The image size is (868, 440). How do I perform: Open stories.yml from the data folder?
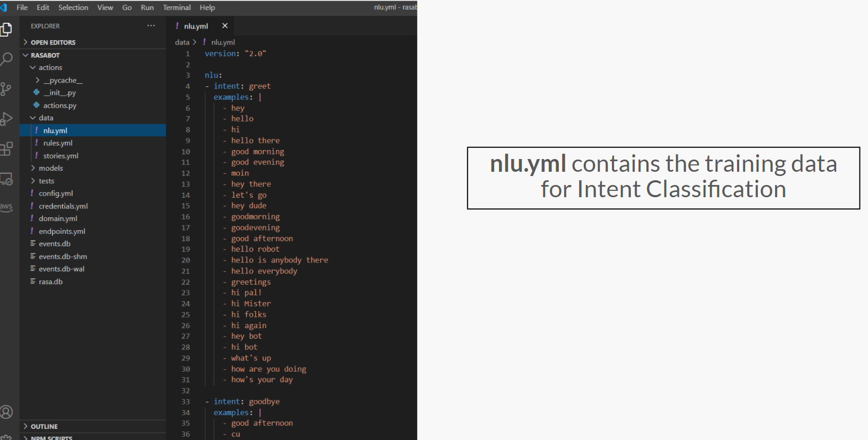(93, 156)
